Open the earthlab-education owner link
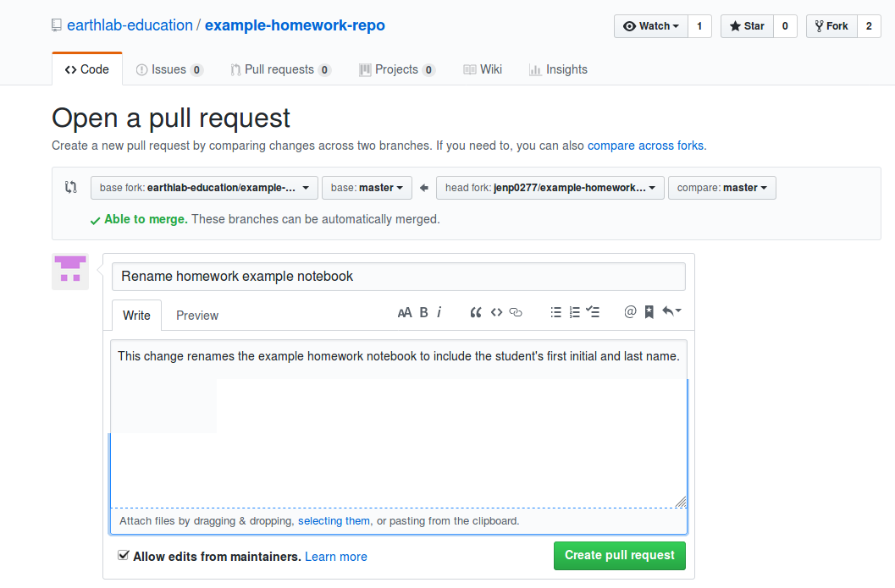Screen dimensions: 895x588 pos(130,25)
